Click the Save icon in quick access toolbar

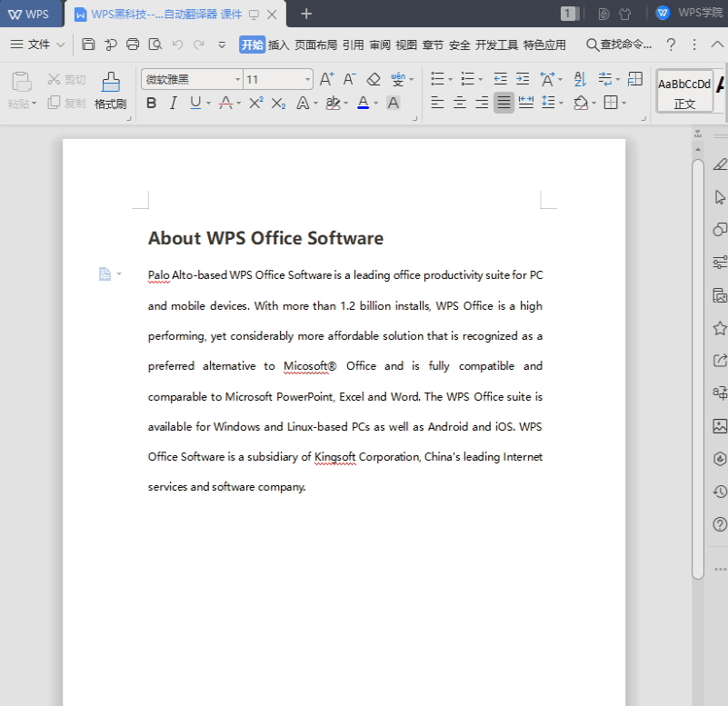coord(88,45)
